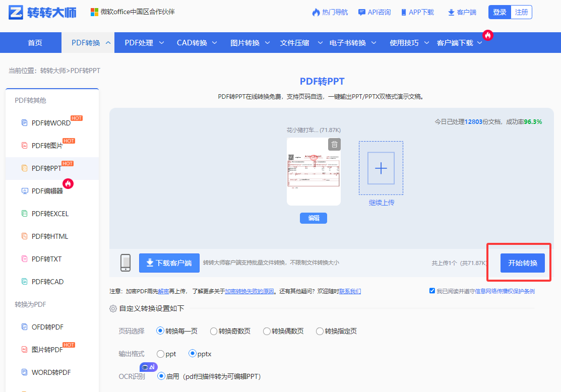The image size is (561, 392).
Task: Click the Microsoft Office partner logo
Action: pyautogui.click(x=94, y=12)
